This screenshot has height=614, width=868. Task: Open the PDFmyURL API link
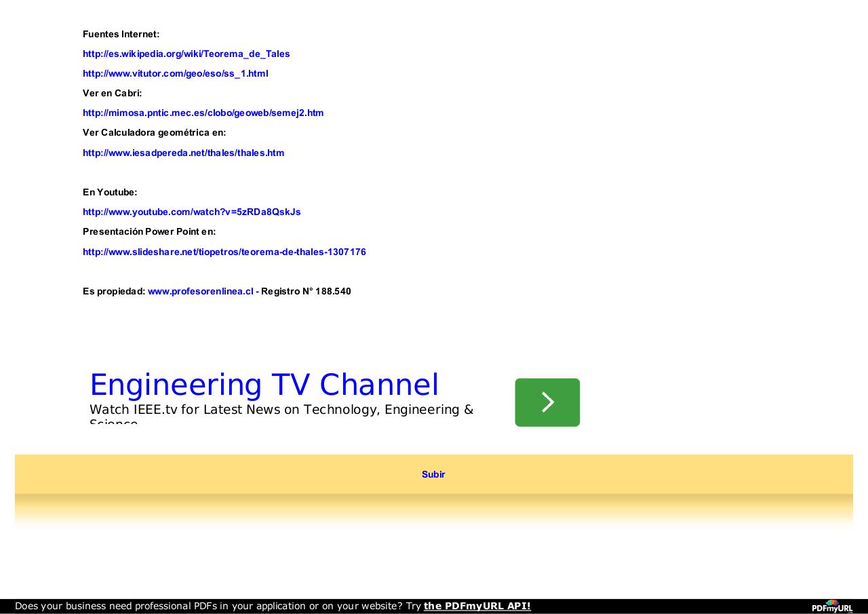click(x=477, y=606)
